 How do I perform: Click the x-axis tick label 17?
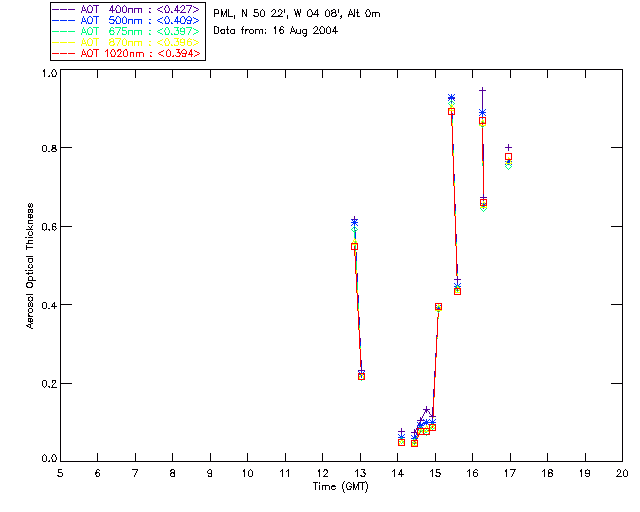coord(510,473)
